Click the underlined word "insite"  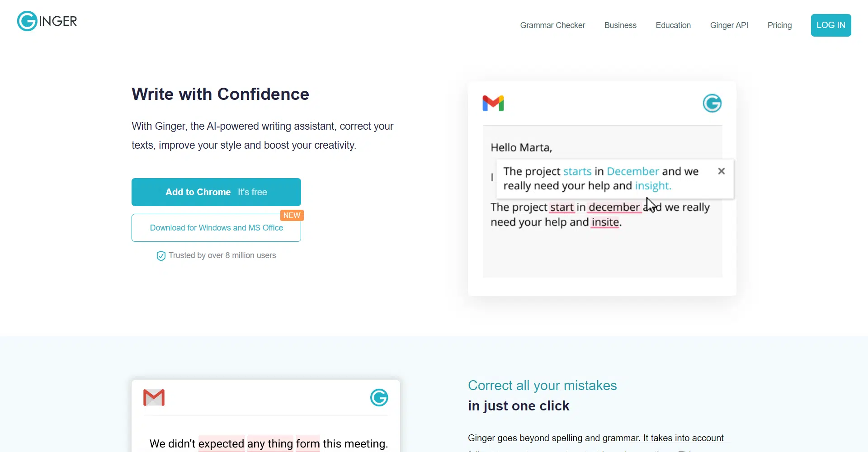pos(605,222)
